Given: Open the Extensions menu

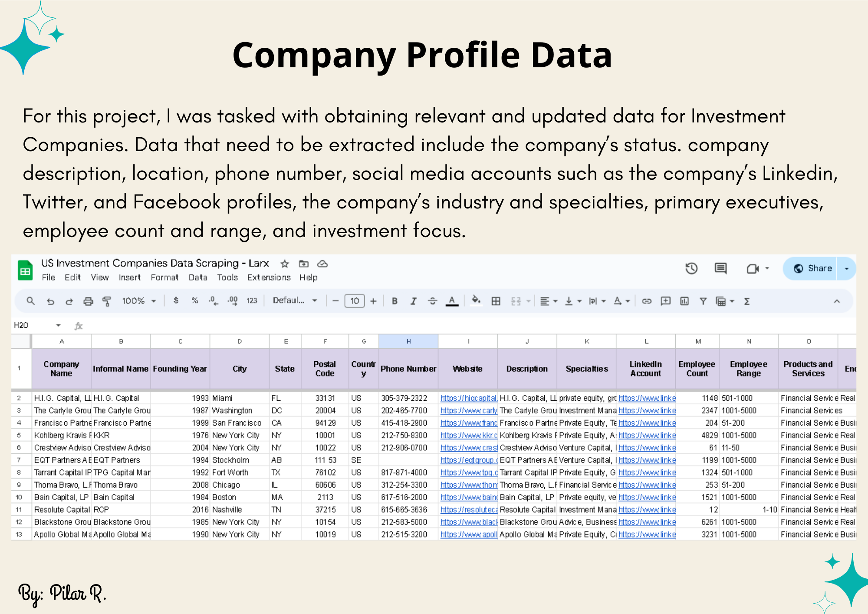Looking at the screenshot, I should click(269, 277).
